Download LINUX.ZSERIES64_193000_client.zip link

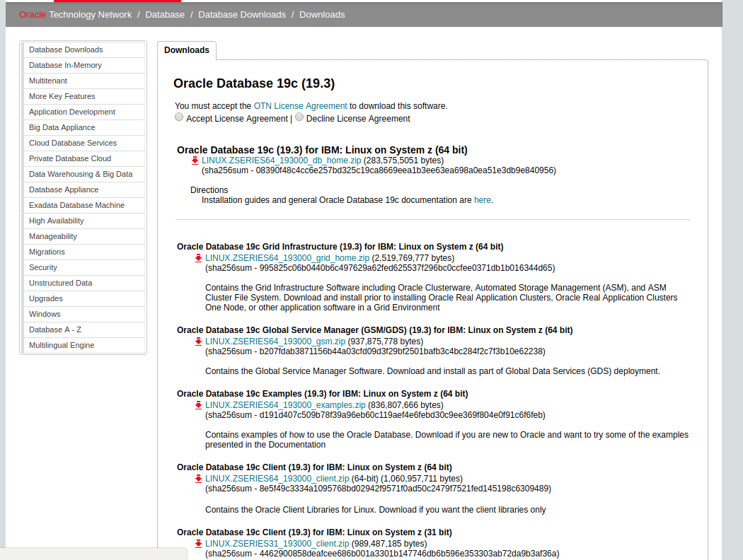pos(277,479)
